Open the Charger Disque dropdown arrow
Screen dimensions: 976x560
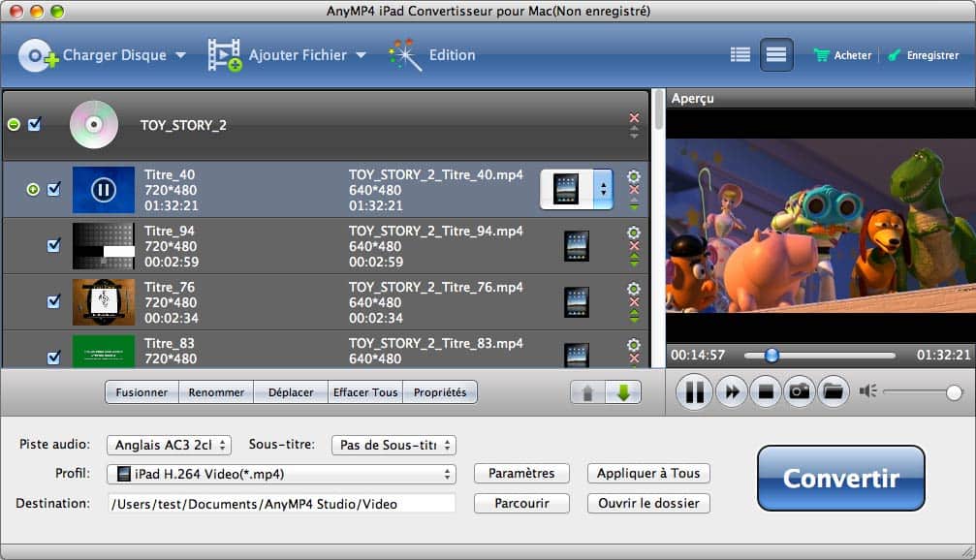[180, 55]
